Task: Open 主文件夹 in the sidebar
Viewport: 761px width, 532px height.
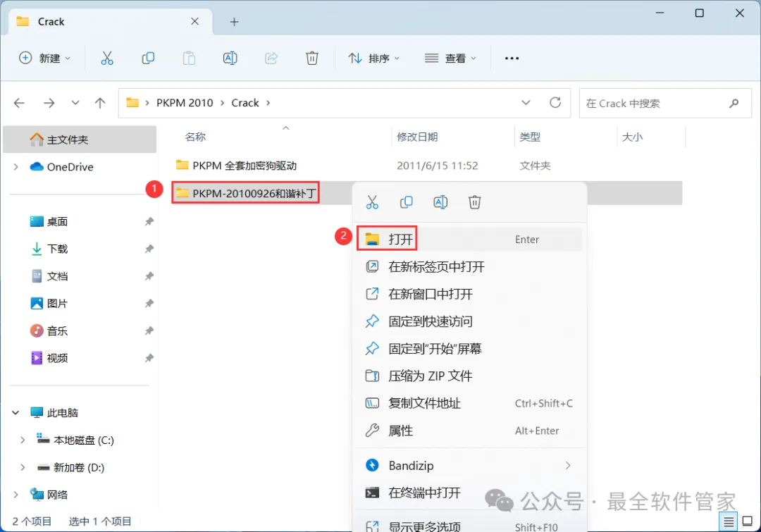Action: (x=80, y=140)
